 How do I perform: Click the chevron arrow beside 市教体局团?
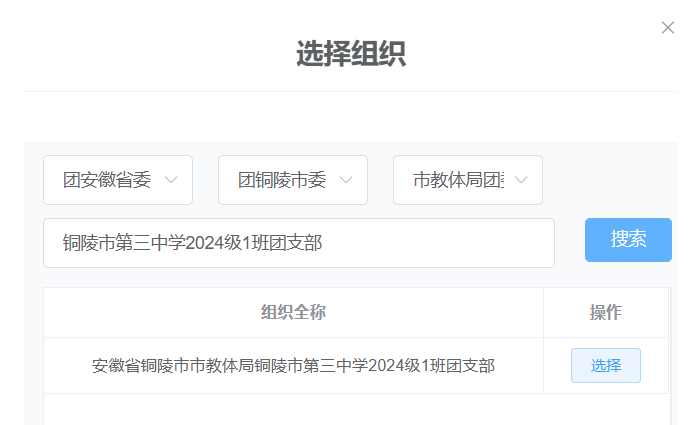521,180
